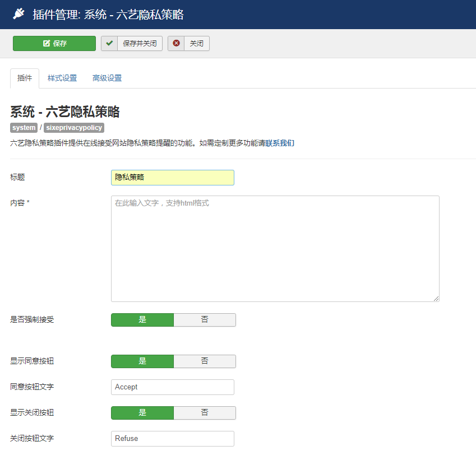
Task: Click the plug icon in the header
Action: tap(19, 14)
